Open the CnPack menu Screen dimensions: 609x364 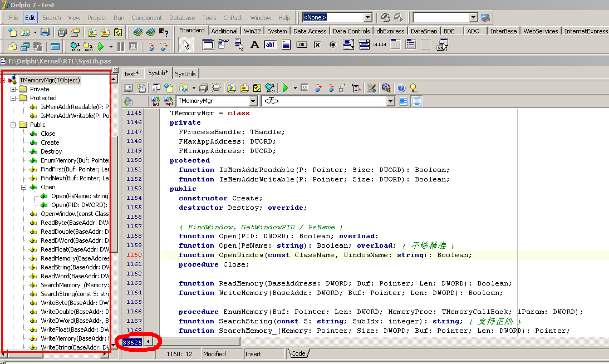(233, 18)
